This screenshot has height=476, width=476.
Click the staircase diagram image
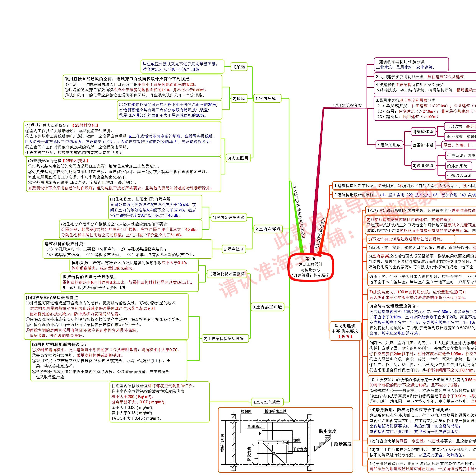tap(285, 440)
